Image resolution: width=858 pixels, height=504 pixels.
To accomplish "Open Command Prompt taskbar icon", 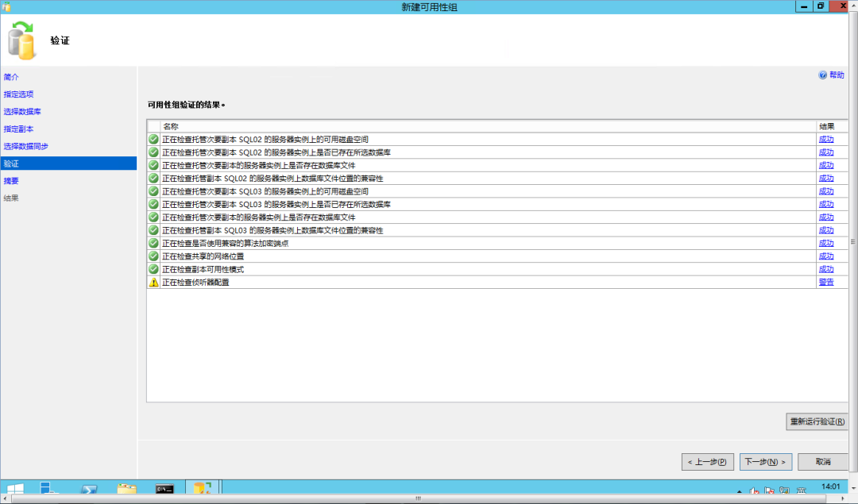I will pyautogui.click(x=164, y=488).
